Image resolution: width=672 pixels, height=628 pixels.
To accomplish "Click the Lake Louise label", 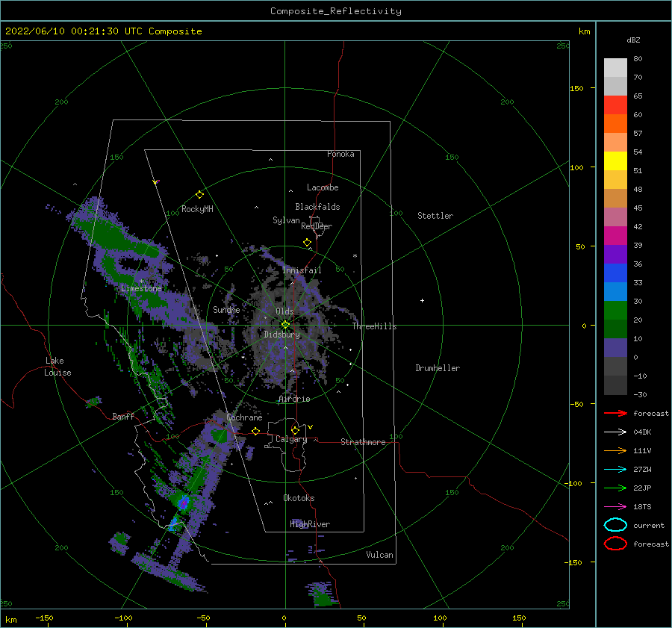I will point(57,367).
